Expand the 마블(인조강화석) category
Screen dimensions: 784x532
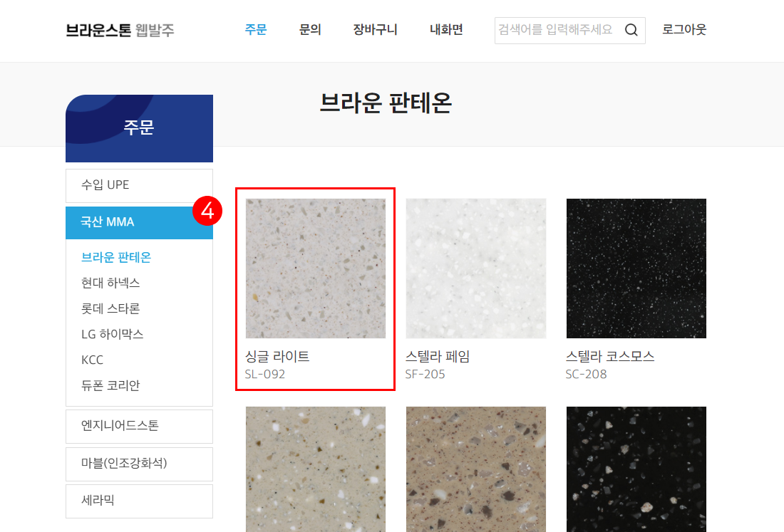(139, 464)
